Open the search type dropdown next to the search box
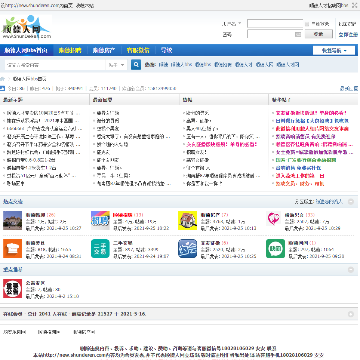The width and height of the screenshot is (360, 360). point(116,65)
